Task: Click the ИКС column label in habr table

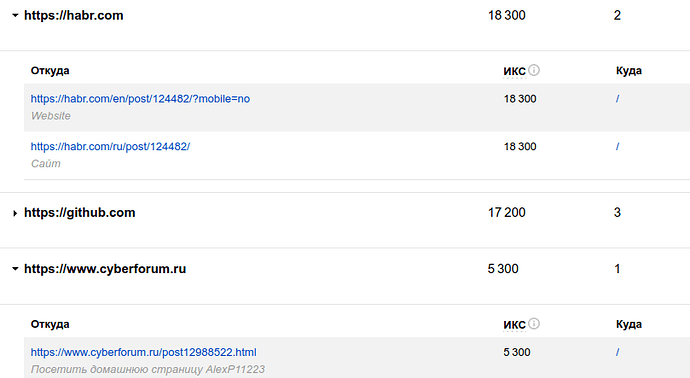Action: (x=514, y=71)
